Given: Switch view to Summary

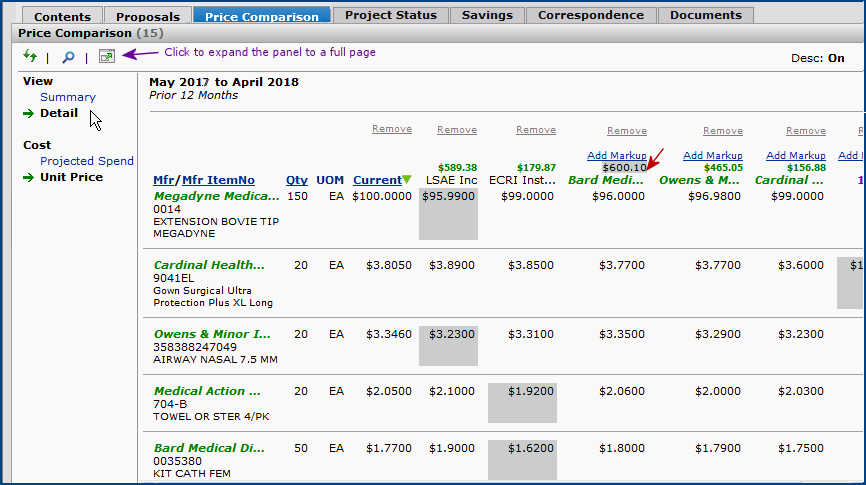Looking at the screenshot, I should 68,97.
